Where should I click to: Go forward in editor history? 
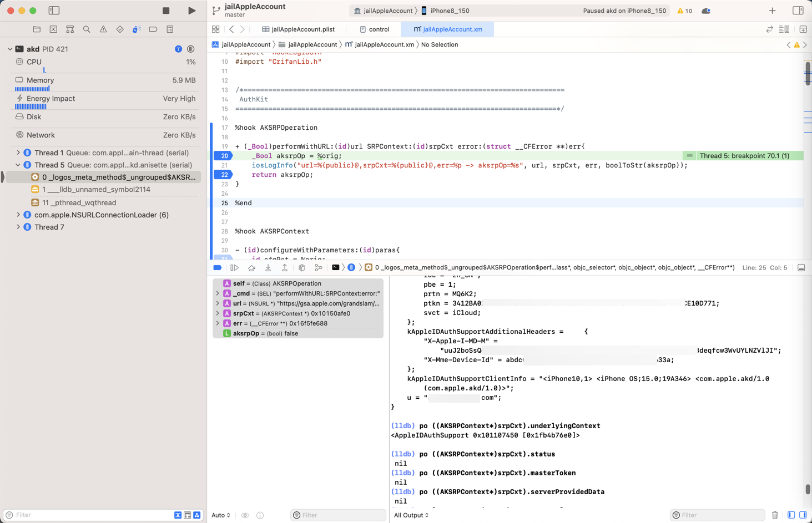point(243,29)
